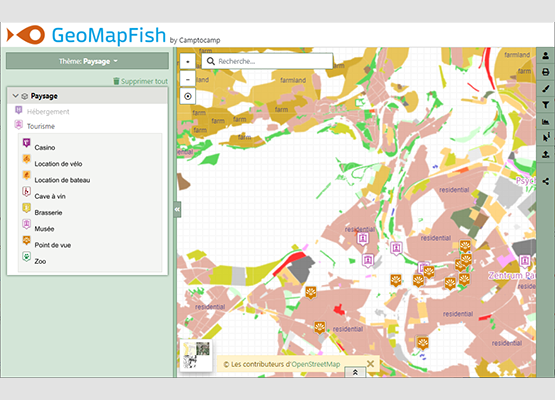Viewport: 555px width, 400px height.
Task: Zoom out on the map
Action: coord(188,79)
